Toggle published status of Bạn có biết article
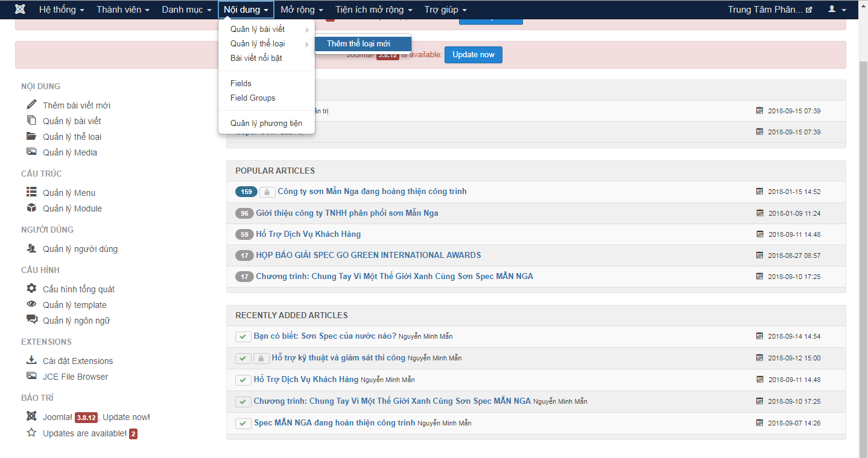The width and height of the screenshot is (868, 458). click(242, 336)
